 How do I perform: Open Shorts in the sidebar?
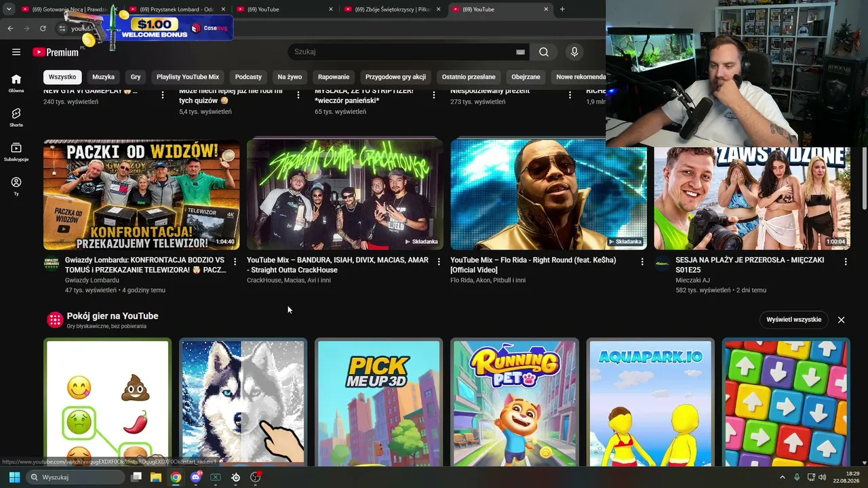click(x=16, y=117)
